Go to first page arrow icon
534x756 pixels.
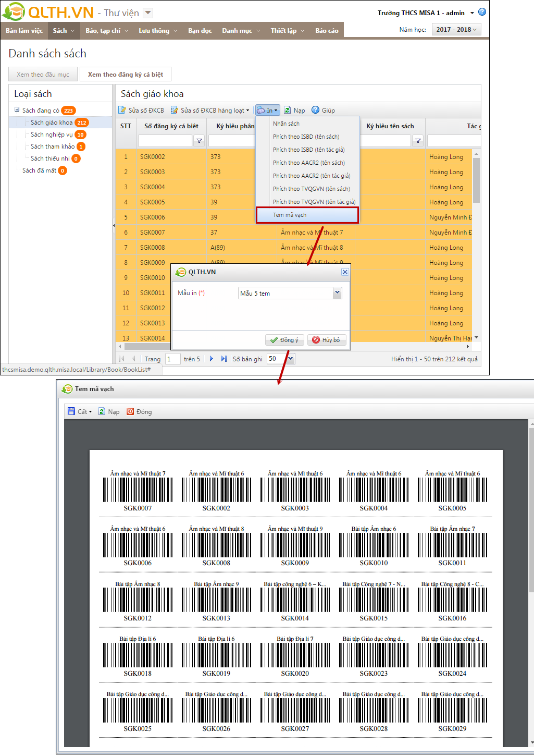click(x=122, y=359)
